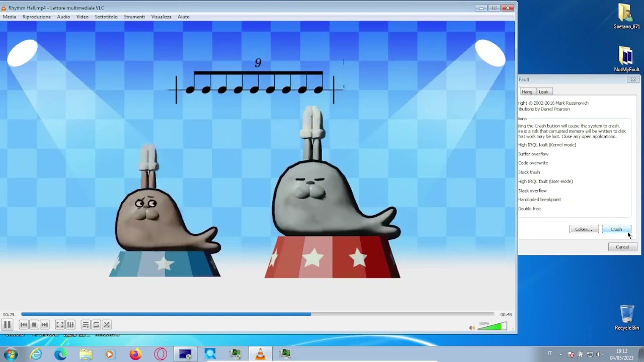The image size is (644, 362).
Task: Toggle VLC loop repeat mode
Action: pyautogui.click(x=96, y=325)
